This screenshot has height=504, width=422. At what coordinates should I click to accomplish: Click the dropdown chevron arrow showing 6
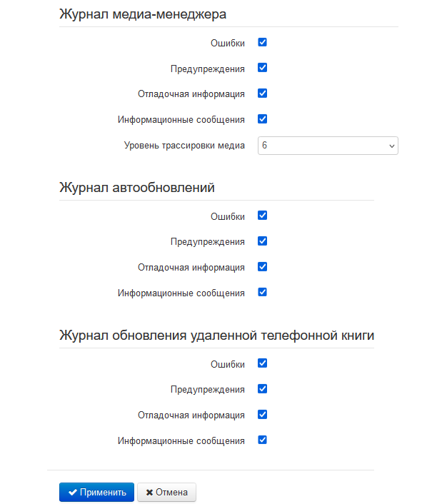[x=392, y=146]
